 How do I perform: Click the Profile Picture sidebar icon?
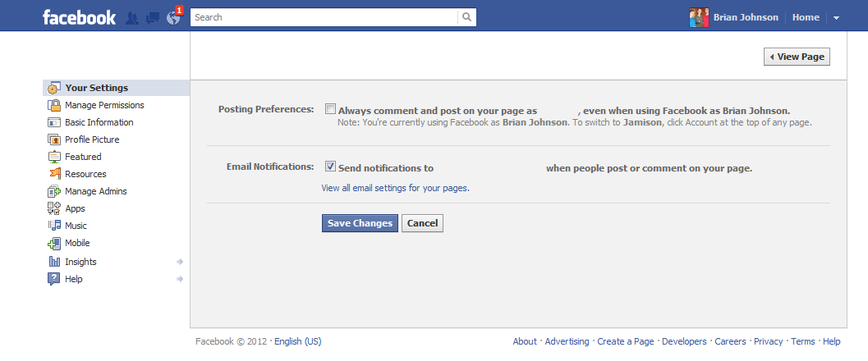coord(54,140)
